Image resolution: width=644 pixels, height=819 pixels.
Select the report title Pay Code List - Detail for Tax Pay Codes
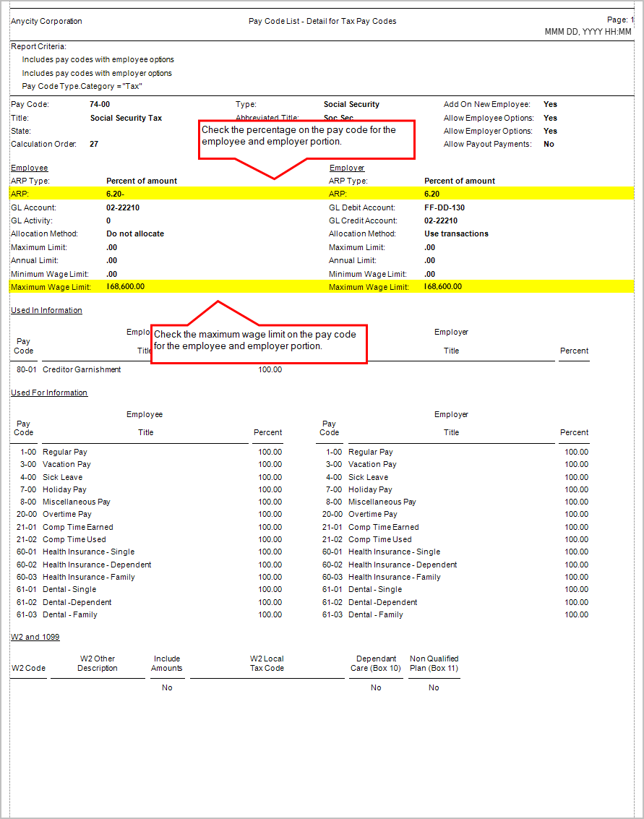click(322, 22)
